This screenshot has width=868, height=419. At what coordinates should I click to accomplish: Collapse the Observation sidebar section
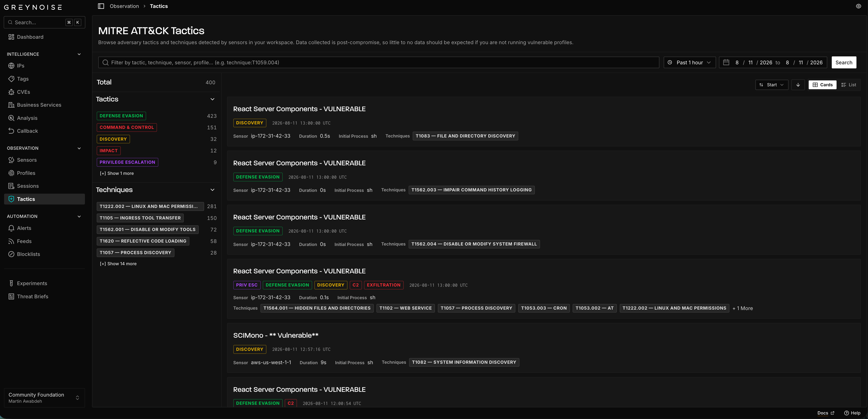pyautogui.click(x=79, y=148)
